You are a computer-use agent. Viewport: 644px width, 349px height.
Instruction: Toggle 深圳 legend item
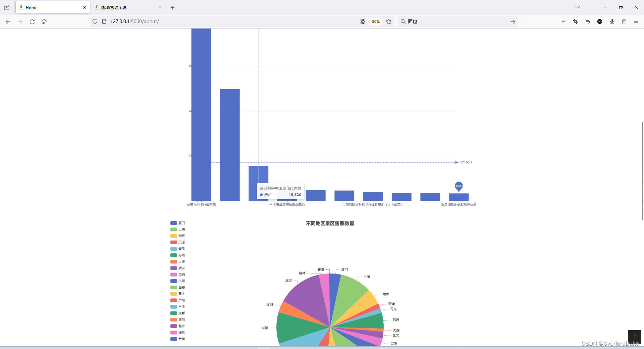tap(177, 320)
